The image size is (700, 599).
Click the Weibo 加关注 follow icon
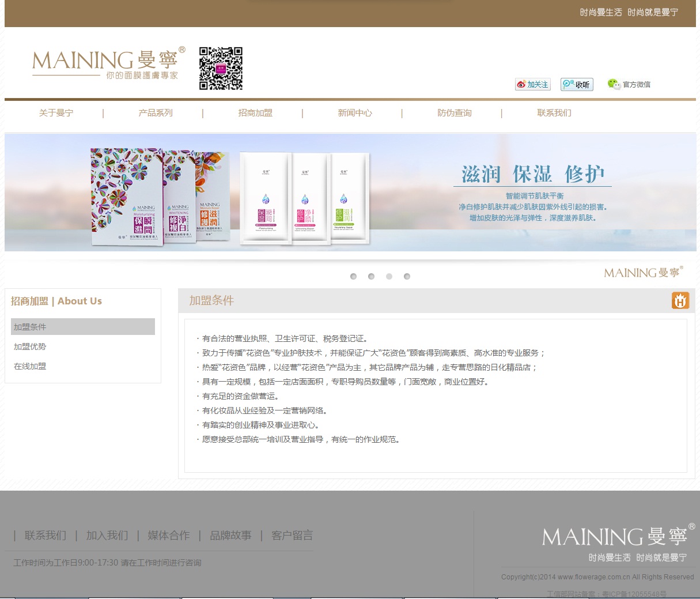coord(532,84)
